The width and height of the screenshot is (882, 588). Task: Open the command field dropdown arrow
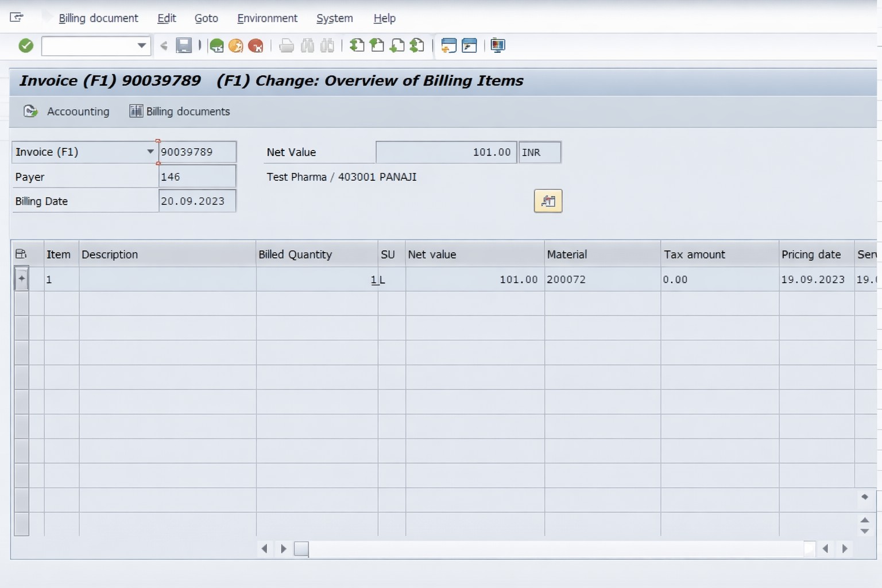(x=141, y=46)
